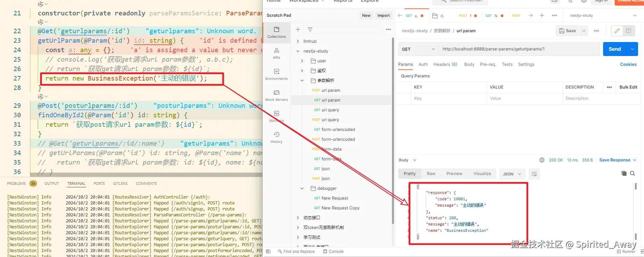Image resolution: width=644 pixels, height=257 pixels.
Task: Open the APIs sidebar section
Action: tap(277, 54)
